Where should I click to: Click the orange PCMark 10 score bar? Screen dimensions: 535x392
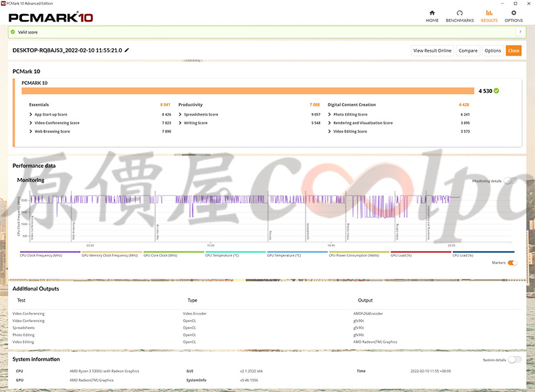pyautogui.click(x=247, y=91)
